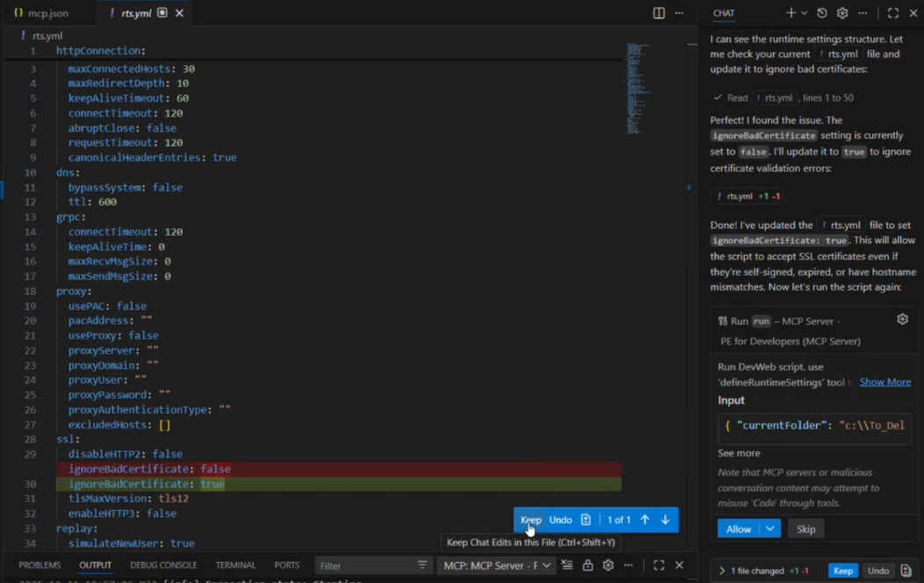Open chat settings gear in the header
The height and width of the screenshot is (583, 924).
click(x=842, y=13)
